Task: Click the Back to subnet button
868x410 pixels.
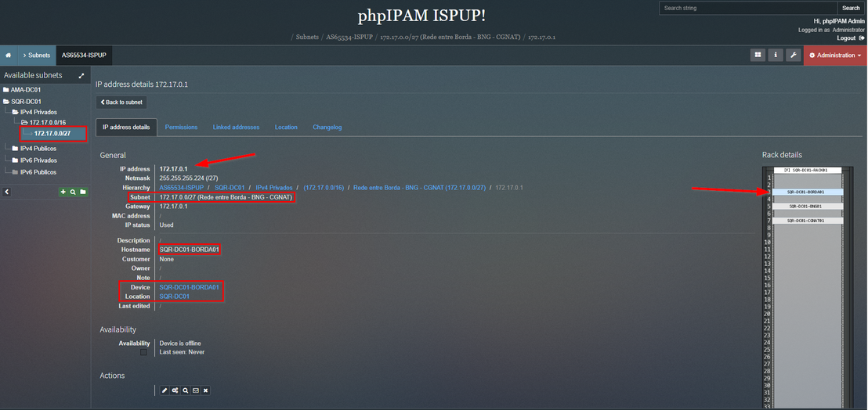Action: click(x=121, y=102)
